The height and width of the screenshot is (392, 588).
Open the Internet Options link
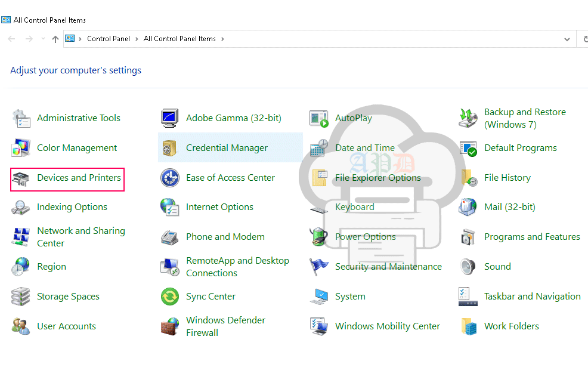pos(219,207)
